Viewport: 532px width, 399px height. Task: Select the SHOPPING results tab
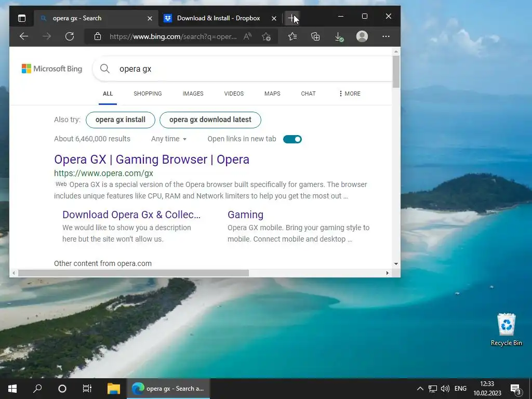coord(148,94)
